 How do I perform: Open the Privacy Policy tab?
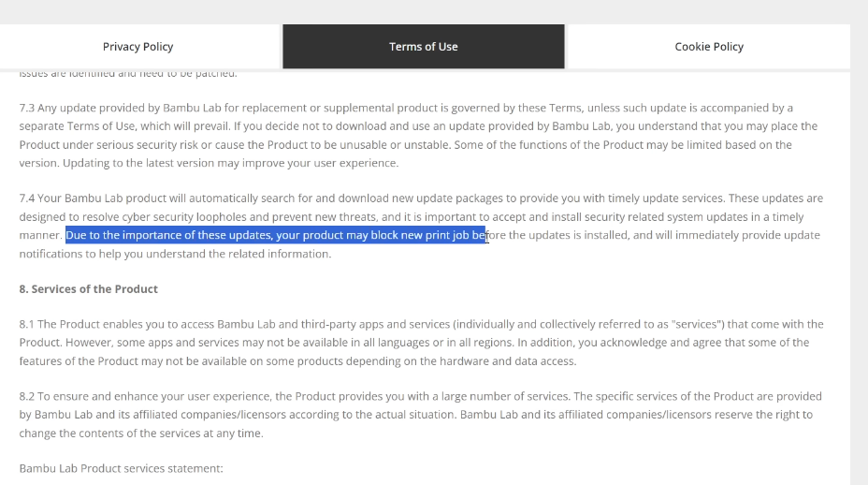pos(137,47)
